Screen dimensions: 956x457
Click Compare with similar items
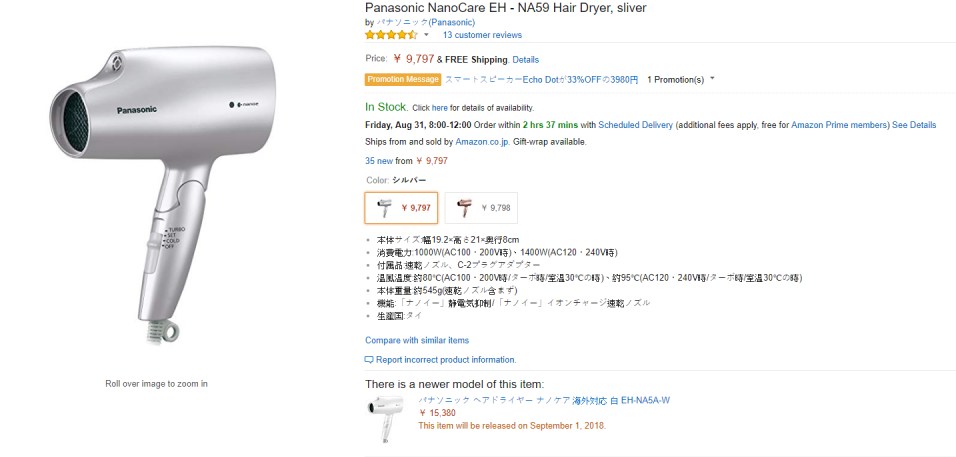[x=417, y=340]
